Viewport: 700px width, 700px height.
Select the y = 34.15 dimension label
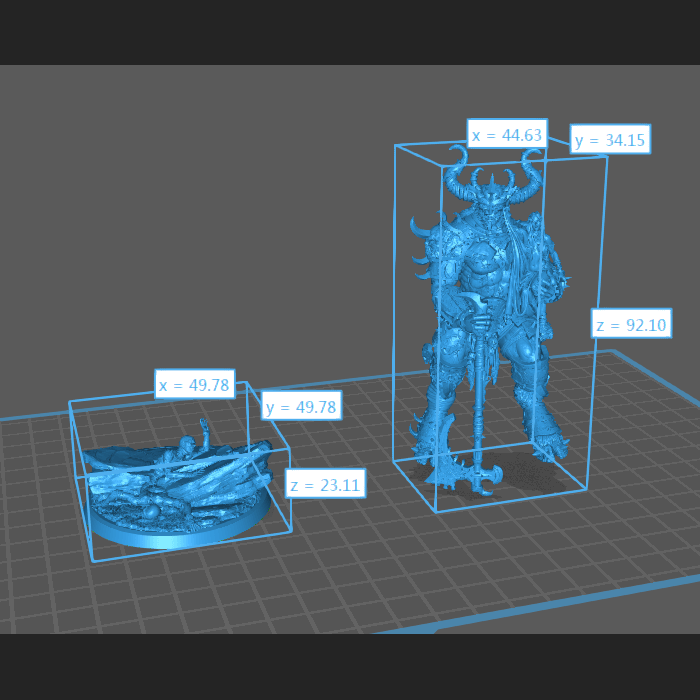pyautogui.click(x=610, y=140)
